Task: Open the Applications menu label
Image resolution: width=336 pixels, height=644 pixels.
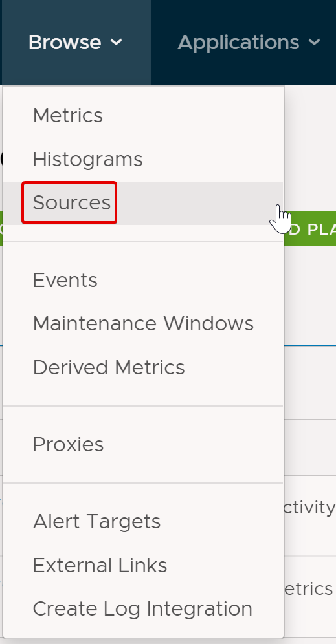Action: pos(238,42)
